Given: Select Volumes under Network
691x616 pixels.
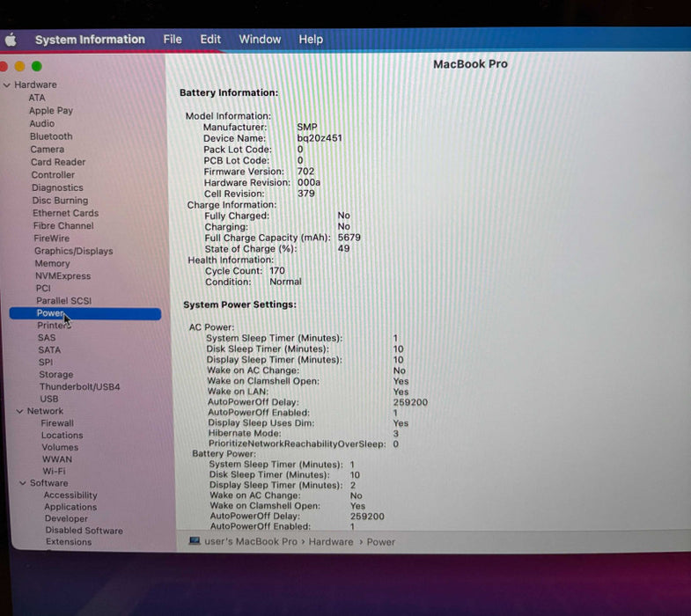Looking at the screenshot, I should coord(60,447).
